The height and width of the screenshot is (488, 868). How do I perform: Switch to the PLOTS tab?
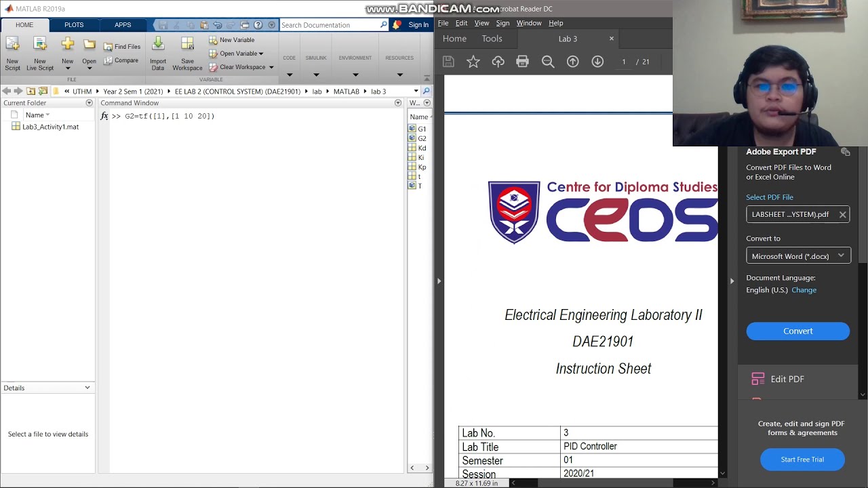click(x=74, y=25)
